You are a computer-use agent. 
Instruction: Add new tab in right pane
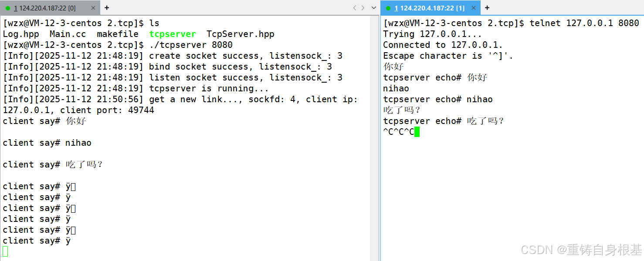point(487,8)
